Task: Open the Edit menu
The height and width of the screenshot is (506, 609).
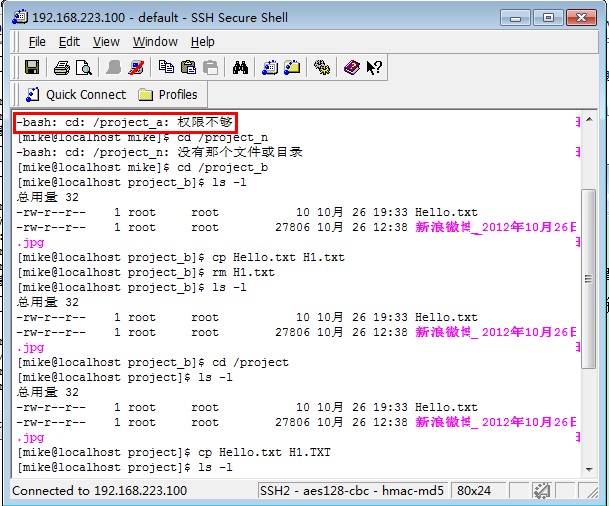Action: pos(69,42)
